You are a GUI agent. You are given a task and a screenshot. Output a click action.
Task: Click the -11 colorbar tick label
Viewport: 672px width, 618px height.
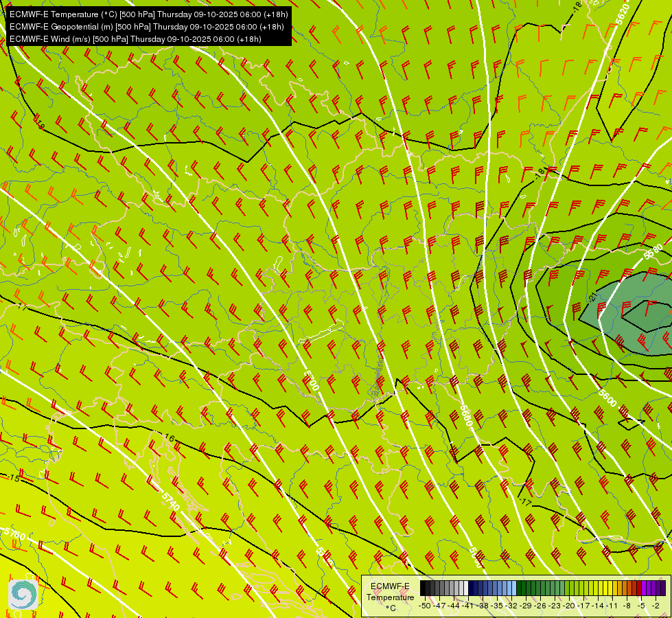[x=612, y=606]
